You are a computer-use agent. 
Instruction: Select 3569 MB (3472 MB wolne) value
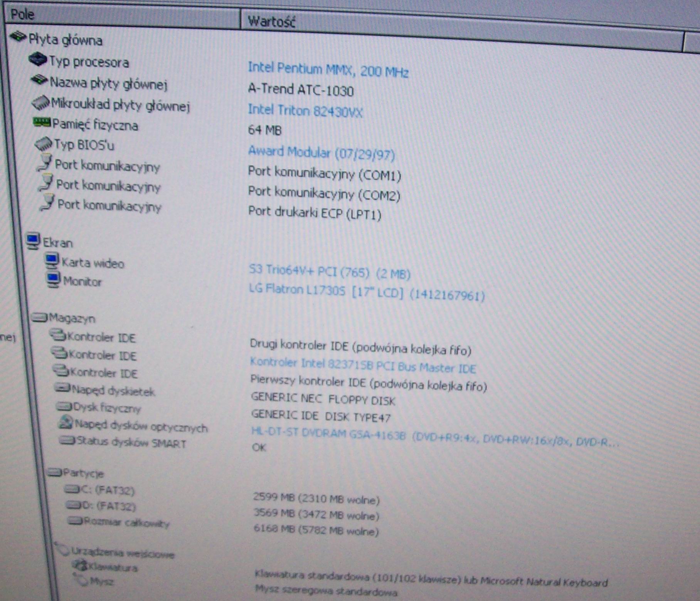(316, 514)
